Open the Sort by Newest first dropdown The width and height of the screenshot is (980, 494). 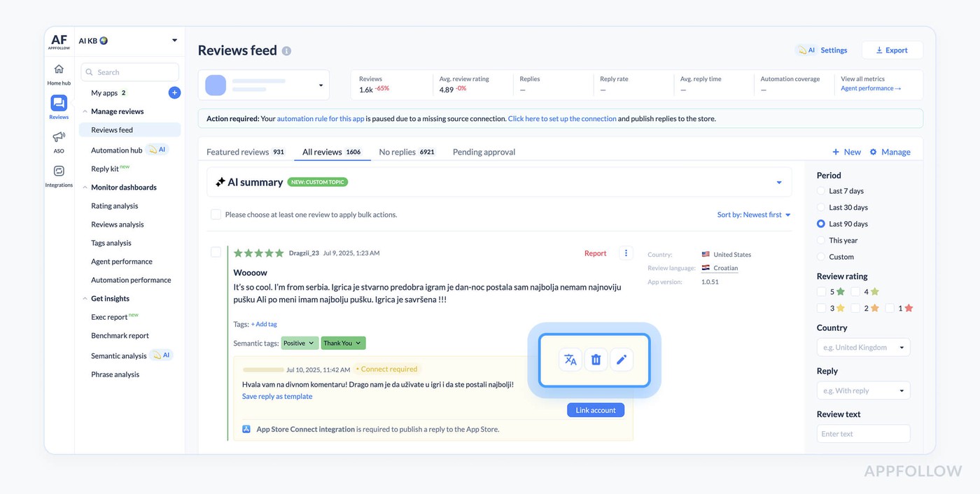753,215
